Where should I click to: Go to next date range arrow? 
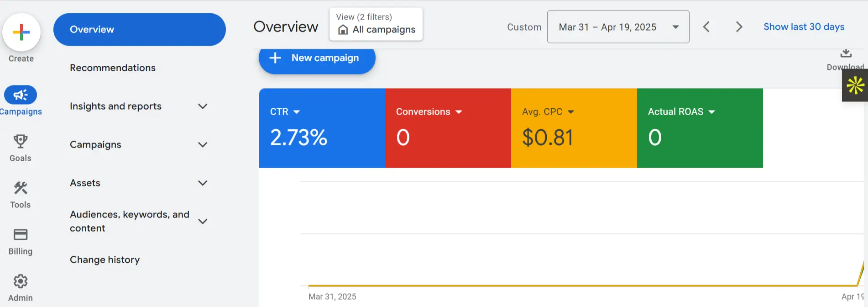click(739, 27)
